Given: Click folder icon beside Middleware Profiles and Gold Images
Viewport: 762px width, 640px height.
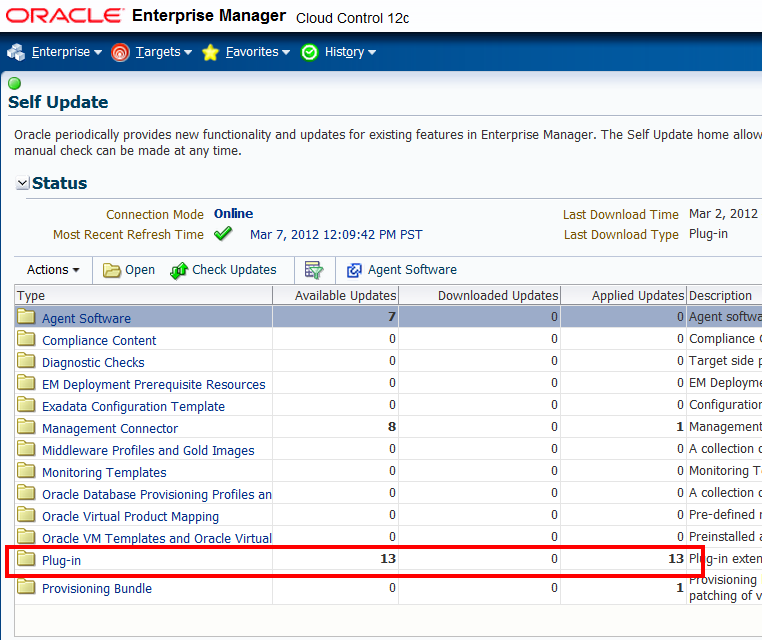Looking at the screenshot, I should coord(26,449).
